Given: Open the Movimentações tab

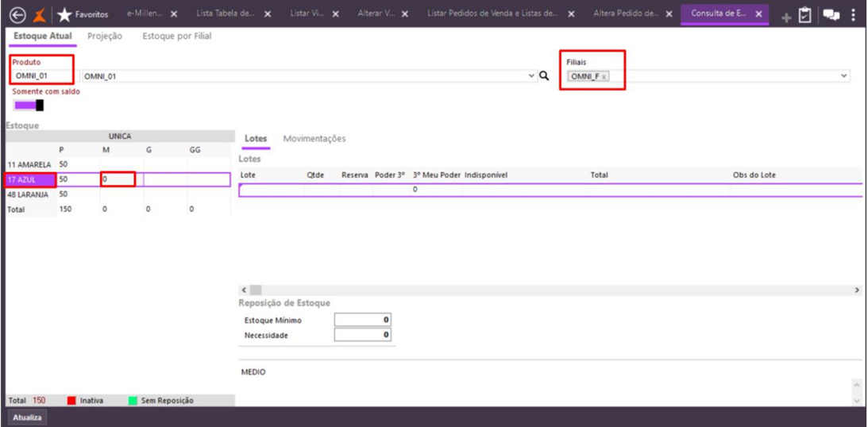Looking at the screenshot, I should [314, 139].
